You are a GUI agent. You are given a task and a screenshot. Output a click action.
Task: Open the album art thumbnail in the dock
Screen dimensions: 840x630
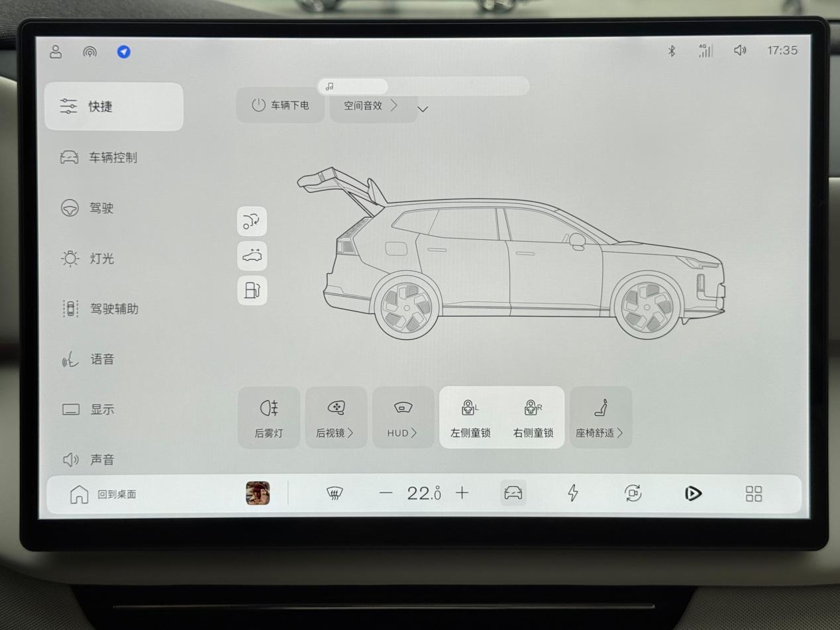pyautogui.click(x=258, y=493)
